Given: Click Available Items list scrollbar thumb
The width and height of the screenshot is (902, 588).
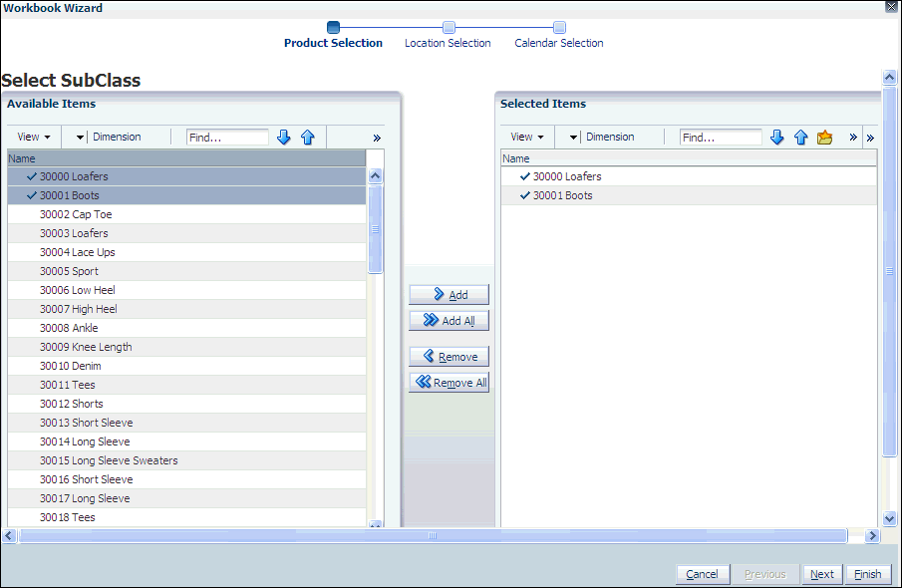Looking at the screenshot, I should pos(375,229).
